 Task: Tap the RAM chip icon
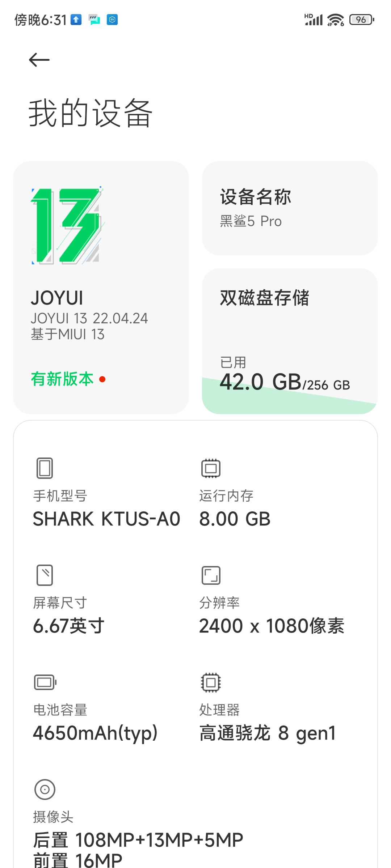pos(211,468)
